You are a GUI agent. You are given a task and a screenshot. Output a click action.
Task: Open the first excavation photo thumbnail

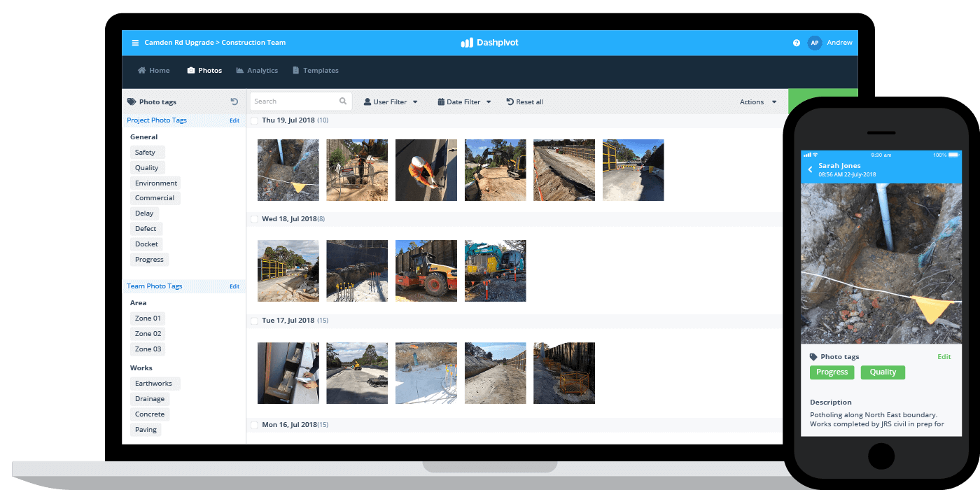pyautogui.click(x=288, y=170)
